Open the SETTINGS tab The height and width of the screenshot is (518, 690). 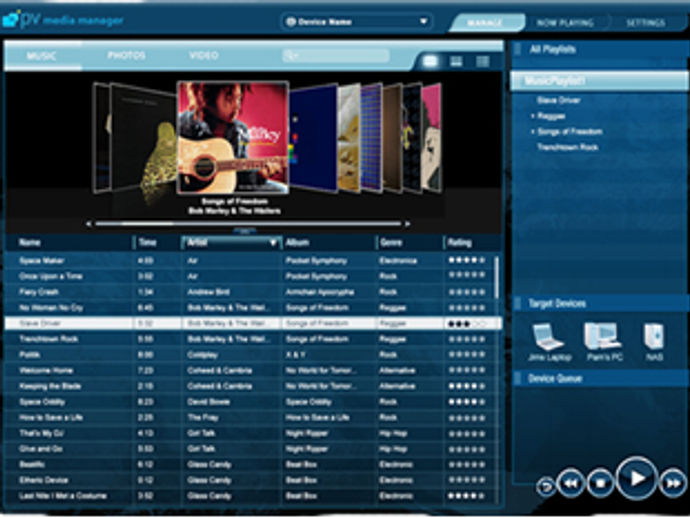pos(645,22)
